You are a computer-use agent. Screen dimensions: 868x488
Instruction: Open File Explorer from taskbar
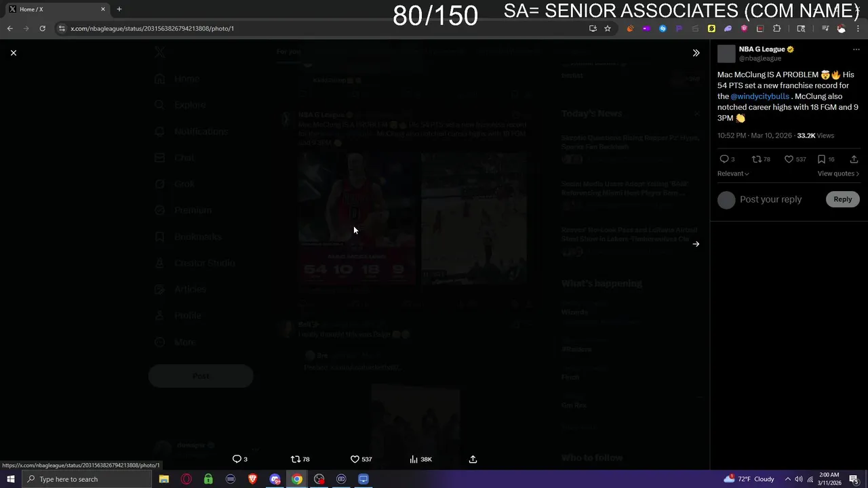point(164,479)
